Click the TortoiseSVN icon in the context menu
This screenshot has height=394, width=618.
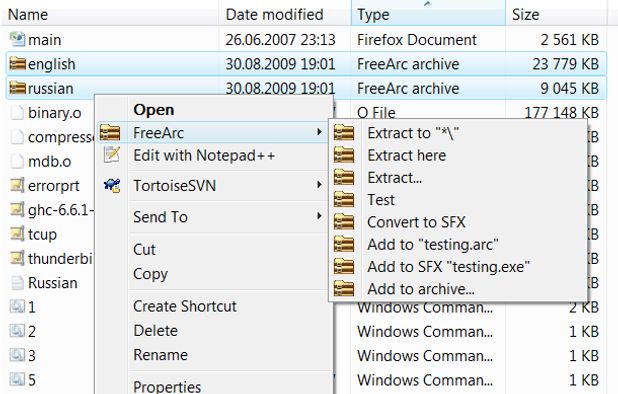[x=112, y=186]
